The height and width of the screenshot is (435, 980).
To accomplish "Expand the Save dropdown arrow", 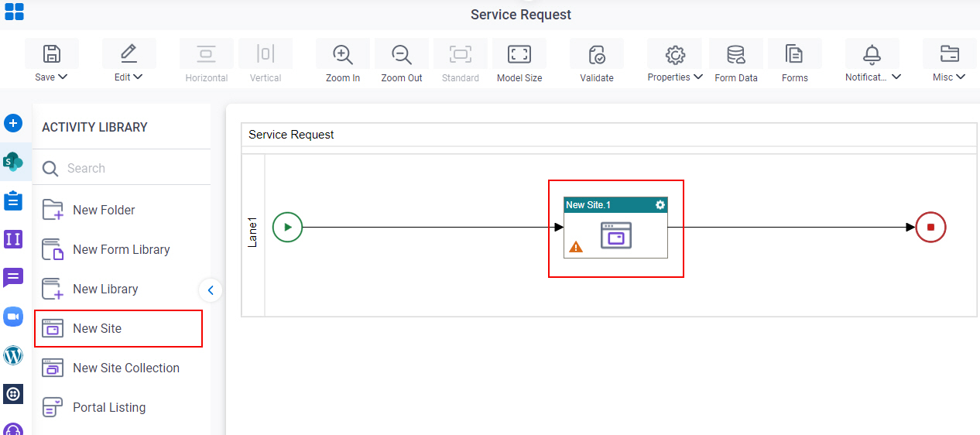I will coord(63,77).
